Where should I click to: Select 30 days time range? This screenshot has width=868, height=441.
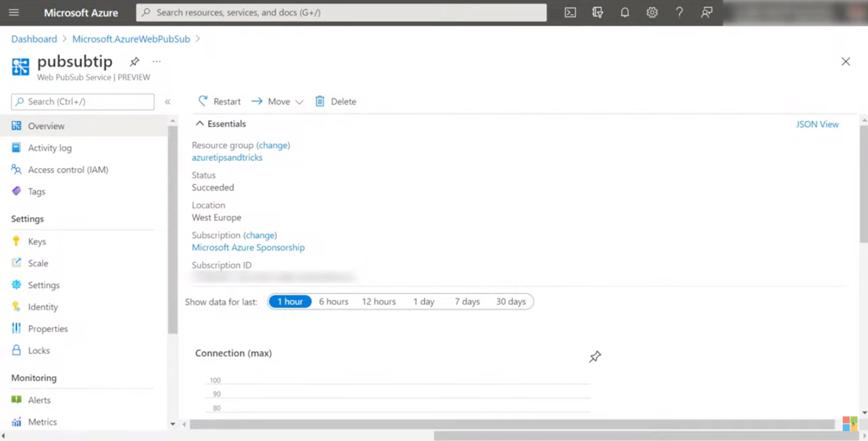point(511,301)
